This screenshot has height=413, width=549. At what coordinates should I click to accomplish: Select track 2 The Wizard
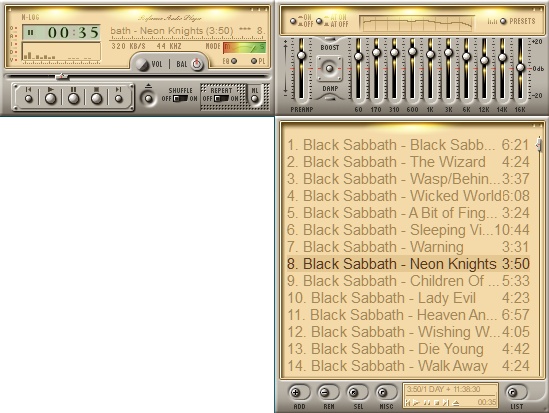[x=408, y=162]
